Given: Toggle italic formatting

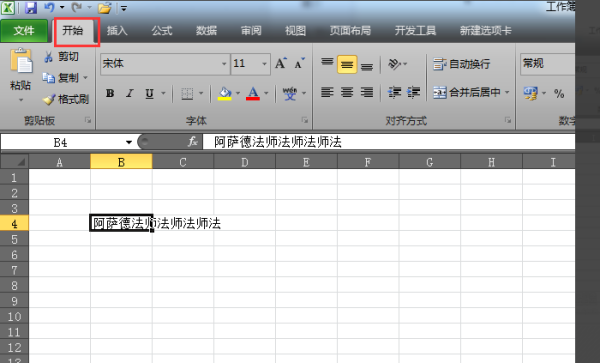Looking at the screenshot, I should click(130, 93).
